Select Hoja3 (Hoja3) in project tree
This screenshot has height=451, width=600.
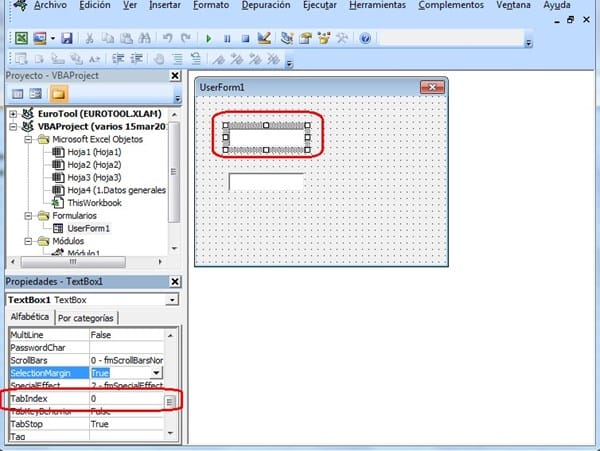pos(94,177)
